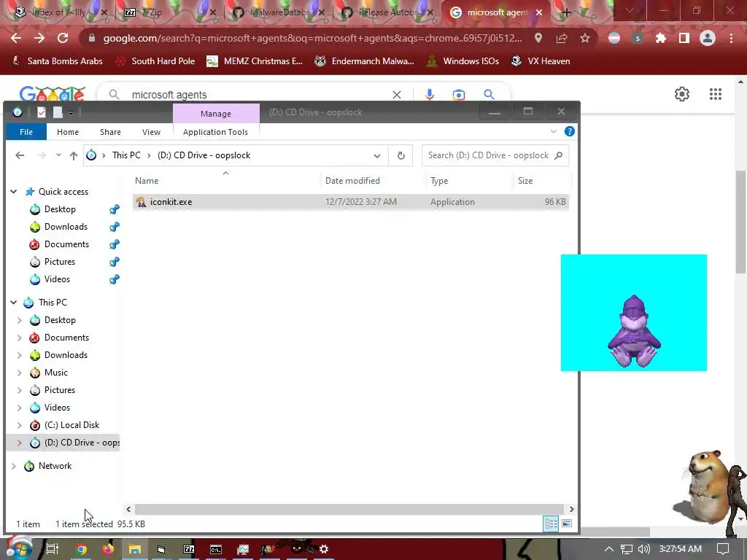The width and height of the screenshot is (747, 560).
Task: Sort files by Date modified column
Action: [x=352, y=181]
